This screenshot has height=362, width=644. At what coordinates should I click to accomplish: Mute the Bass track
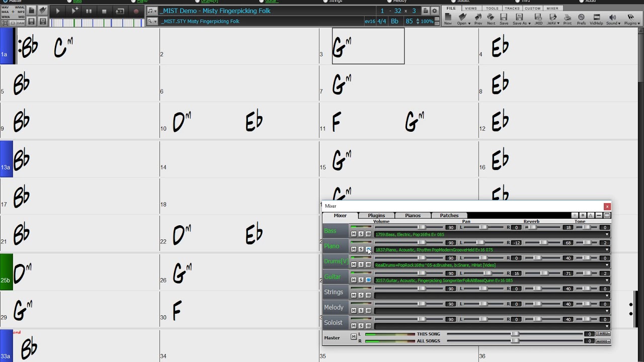(354, 234)
